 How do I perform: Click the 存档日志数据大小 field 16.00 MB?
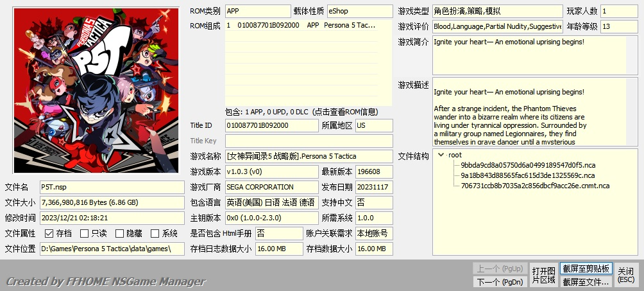coord(279,249)
